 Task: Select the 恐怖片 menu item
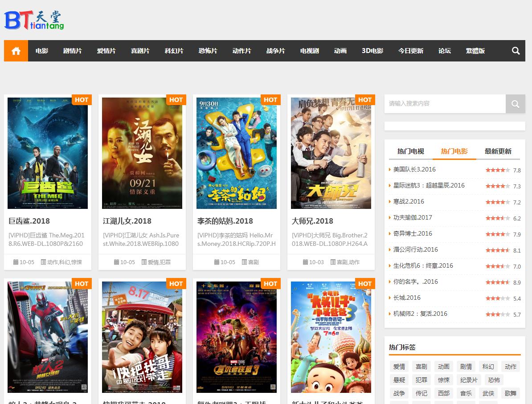208,51
